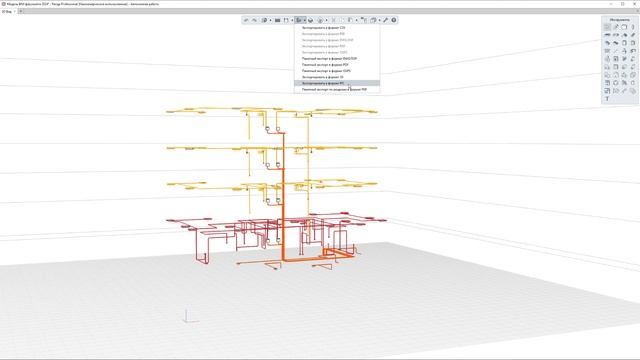This screenshot has height=360, width=640.
Task: Click first icon in Tools panel ninth row
Action: coord(607,91)
